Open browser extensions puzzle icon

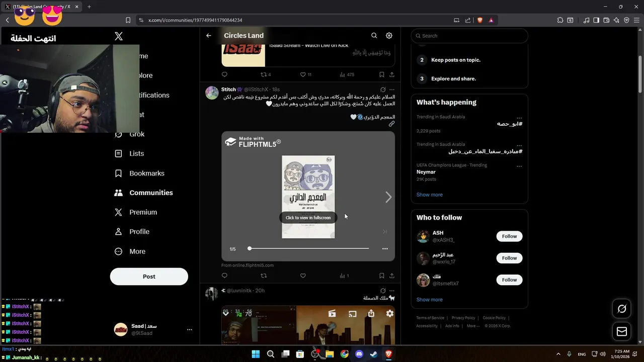pos(560,20)
